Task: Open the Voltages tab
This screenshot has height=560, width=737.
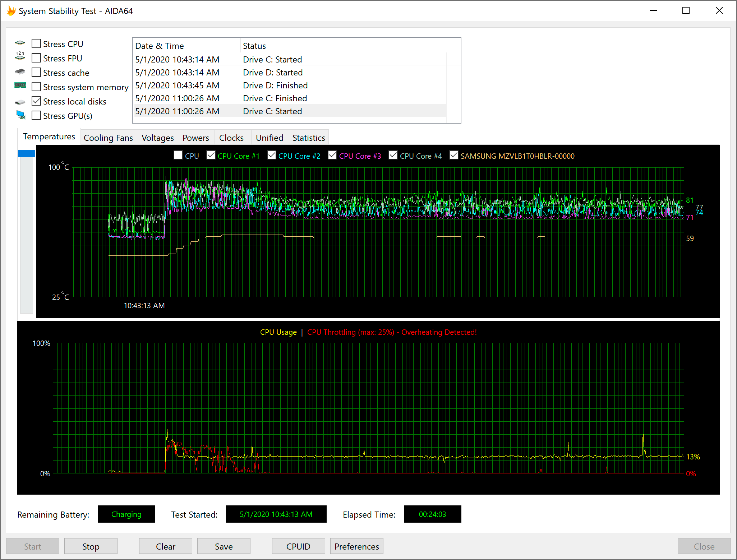Action: point(157,138)
